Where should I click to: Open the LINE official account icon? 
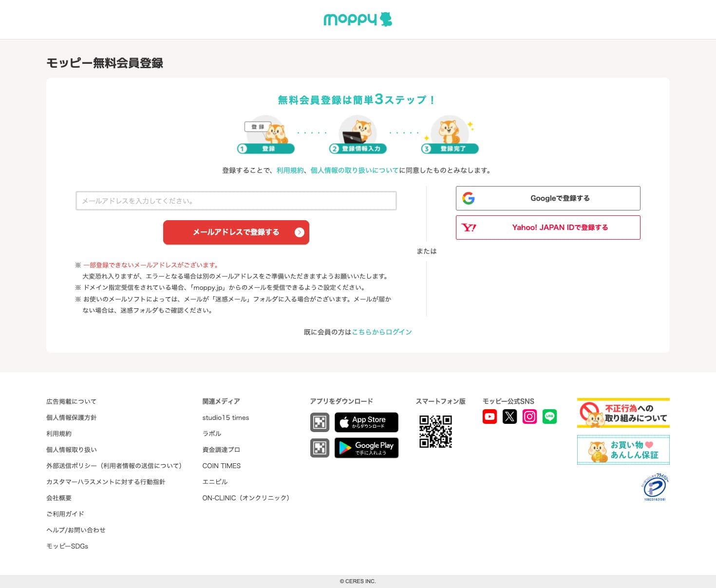coord(549,417)
